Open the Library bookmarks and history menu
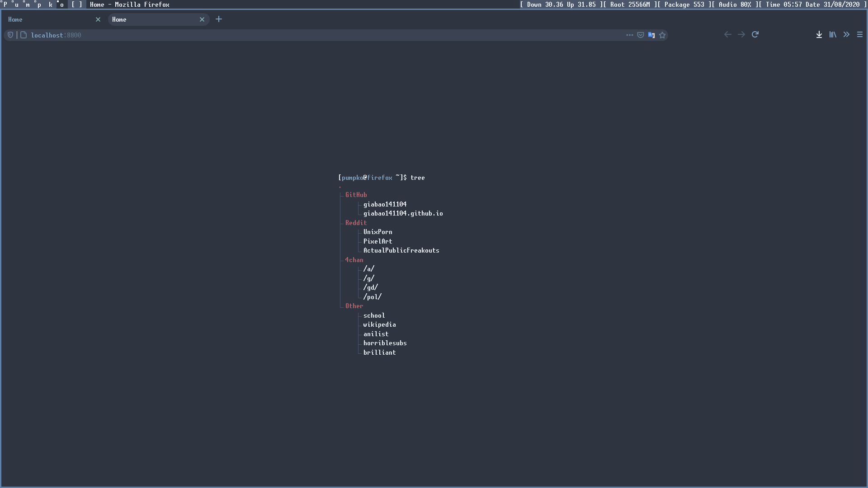868x488 pixels. 833,34
